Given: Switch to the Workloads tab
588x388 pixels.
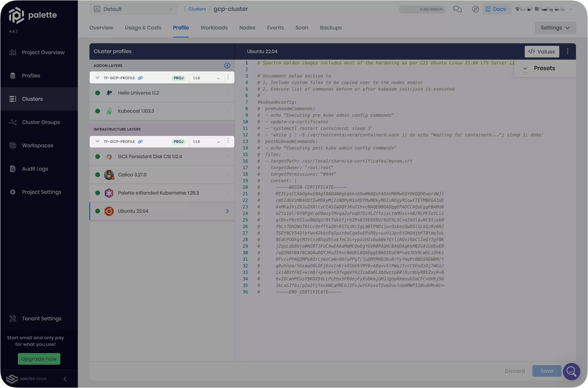Looking at the screenshot, I should [214, 27].
